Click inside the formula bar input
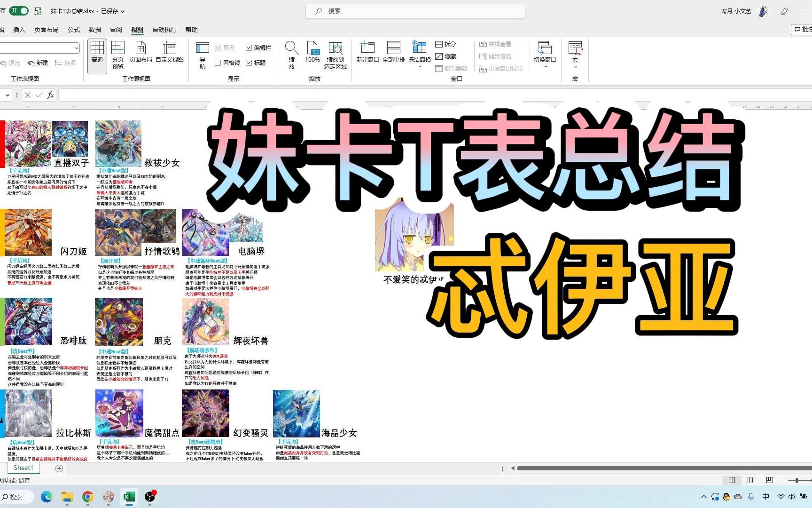This screenshot has height=508, width=812. [x=435, y=95]
